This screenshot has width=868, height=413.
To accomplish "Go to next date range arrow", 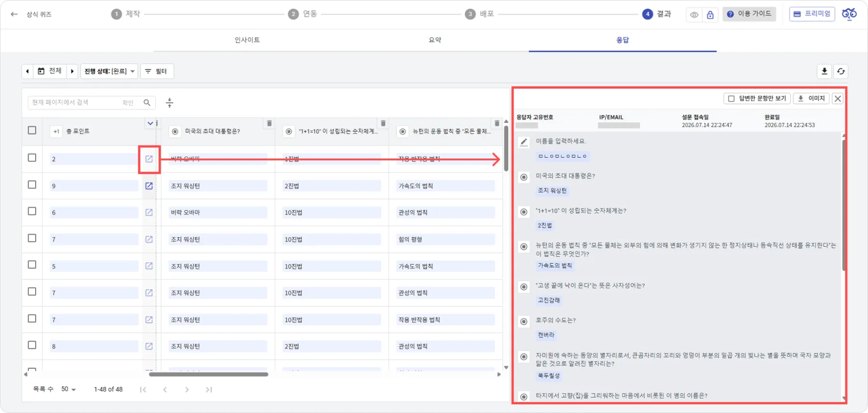I will [x=72, y=71].
